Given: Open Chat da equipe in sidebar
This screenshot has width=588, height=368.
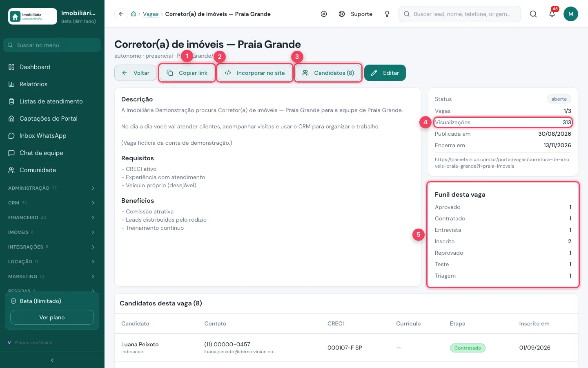Looking at the screenshot, I should [52, 153].
